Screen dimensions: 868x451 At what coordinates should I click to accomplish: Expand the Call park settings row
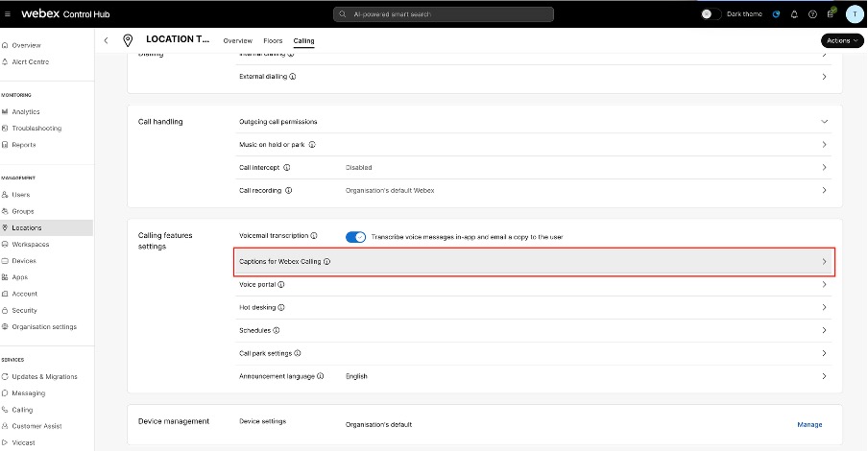pyautogui.click(x=824, y=353)
